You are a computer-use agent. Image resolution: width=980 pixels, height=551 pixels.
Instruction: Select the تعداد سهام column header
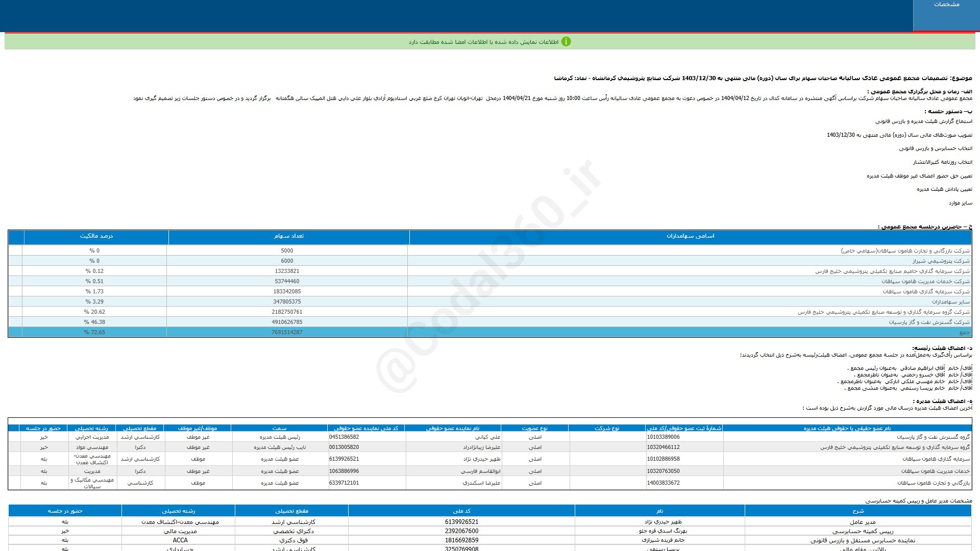point(288,236)
